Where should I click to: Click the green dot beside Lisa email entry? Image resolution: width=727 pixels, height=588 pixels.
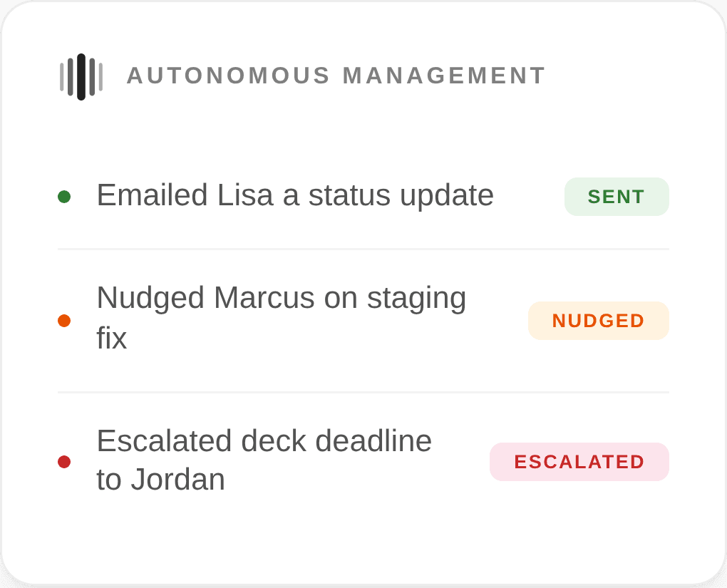[64, 197]
